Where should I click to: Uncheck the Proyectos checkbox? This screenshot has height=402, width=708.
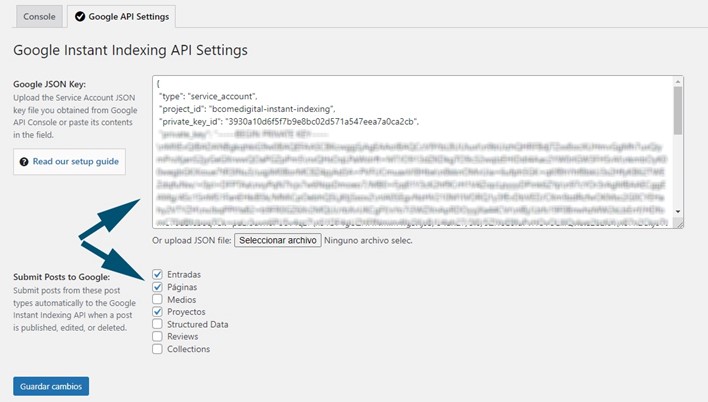tap(157, 312)
